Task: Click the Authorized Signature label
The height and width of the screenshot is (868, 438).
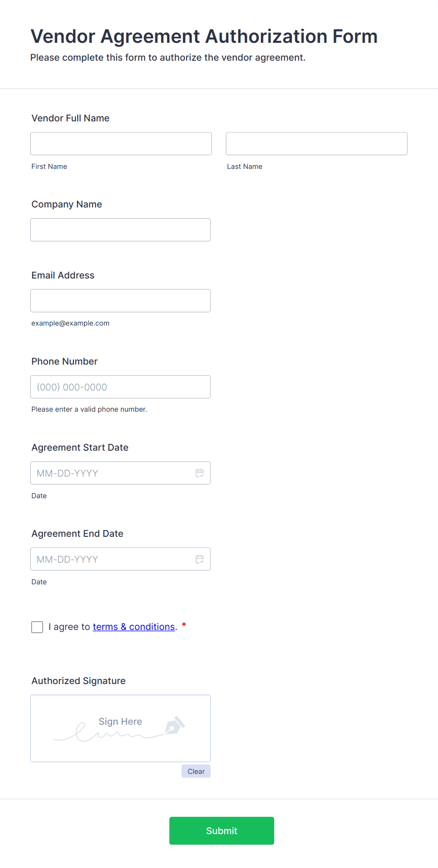Action: [79, 681]
